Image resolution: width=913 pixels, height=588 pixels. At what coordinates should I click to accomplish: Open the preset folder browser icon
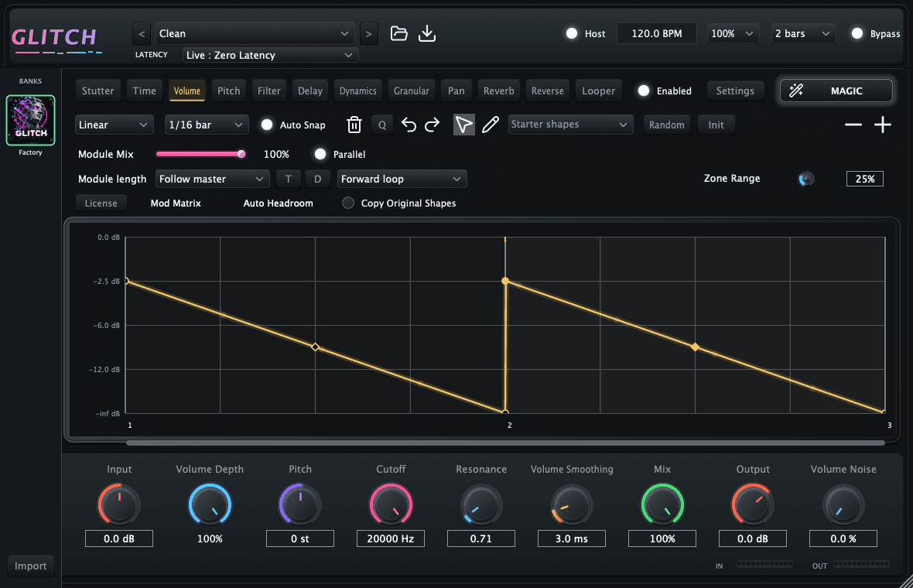point(398,33)
